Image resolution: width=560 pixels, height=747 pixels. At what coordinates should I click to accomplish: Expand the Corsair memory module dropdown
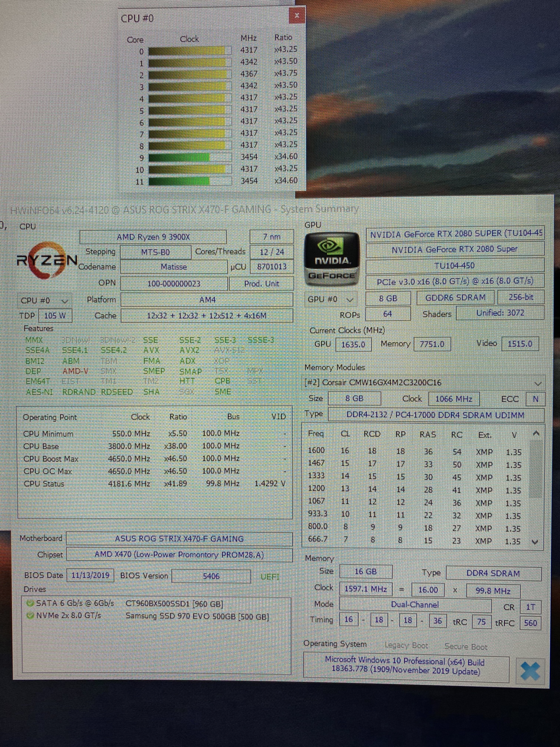click(x=538, y=384)
